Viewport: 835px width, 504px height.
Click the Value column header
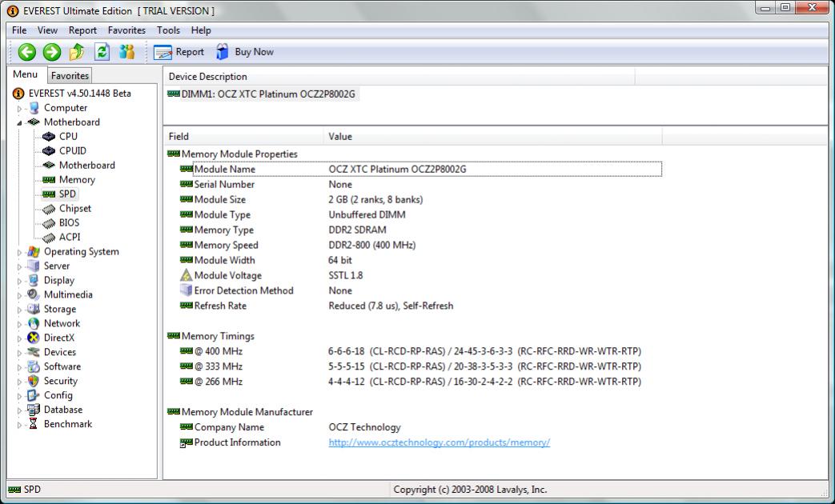tap(492, 136)
